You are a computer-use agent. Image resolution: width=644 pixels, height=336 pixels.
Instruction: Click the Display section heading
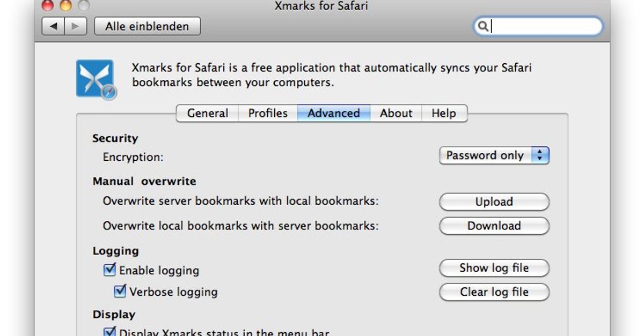point(114,315)
